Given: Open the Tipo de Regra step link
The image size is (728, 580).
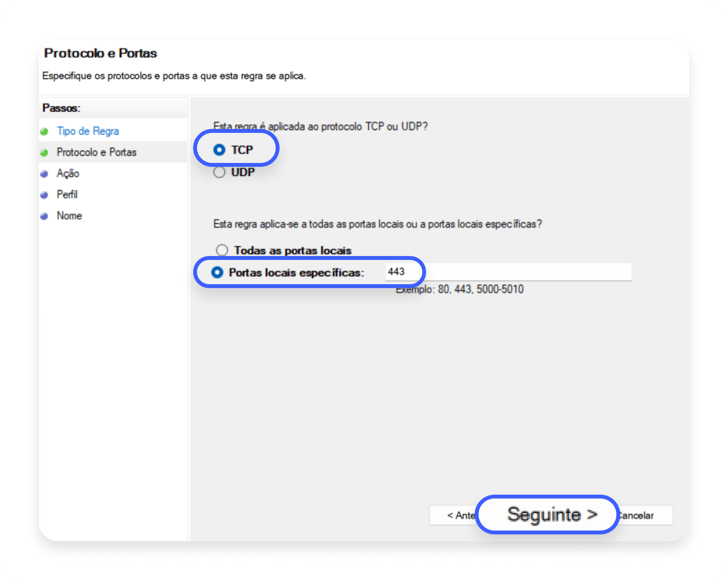Looking at the screenshot, I should coord(88,131).
